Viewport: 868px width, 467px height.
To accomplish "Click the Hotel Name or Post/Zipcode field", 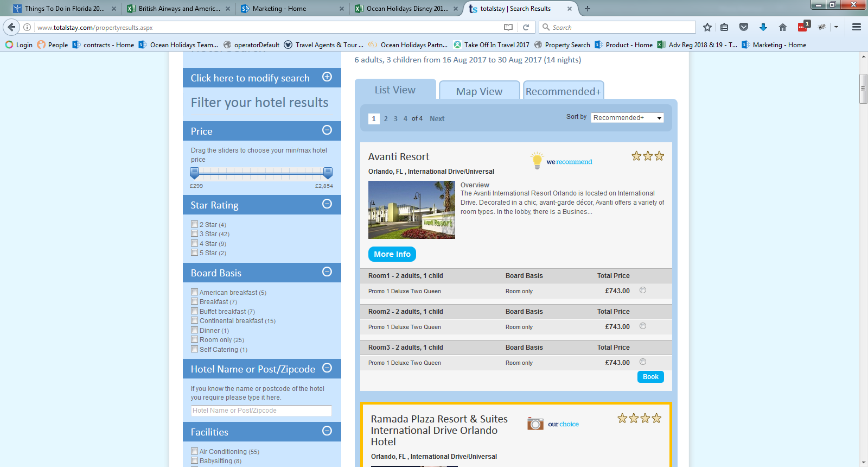I will (x=261, y=411).
